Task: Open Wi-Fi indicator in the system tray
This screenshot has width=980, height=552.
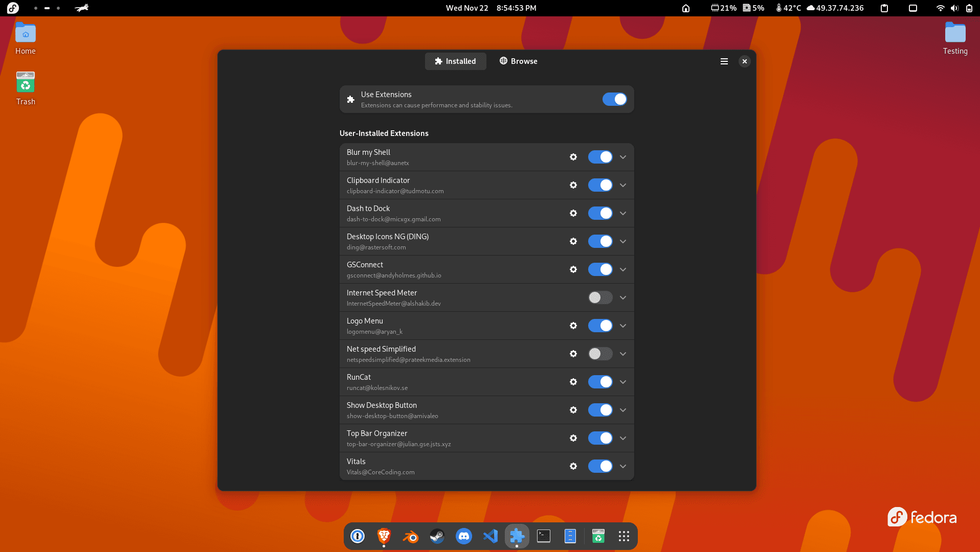Action: click(940, 8)
